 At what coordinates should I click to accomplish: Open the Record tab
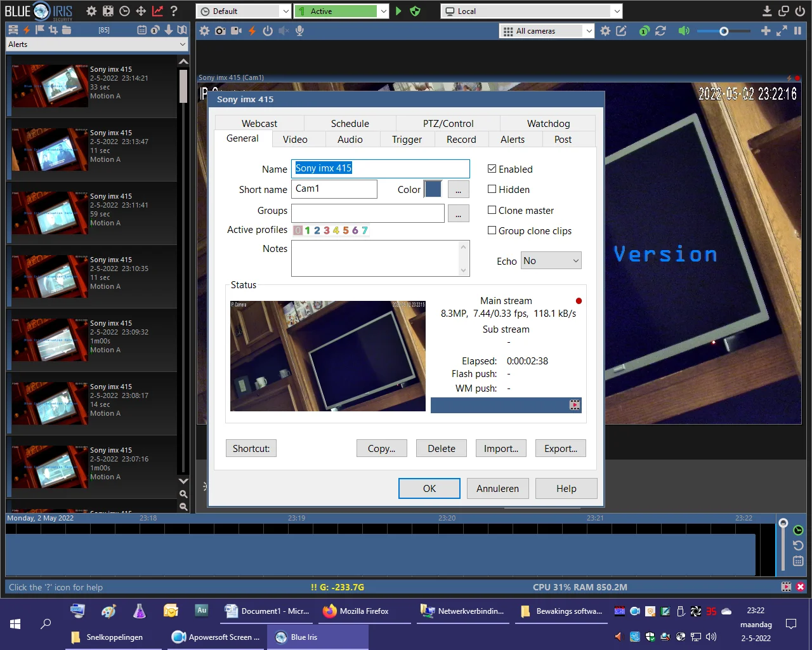(x=461, y=139)
